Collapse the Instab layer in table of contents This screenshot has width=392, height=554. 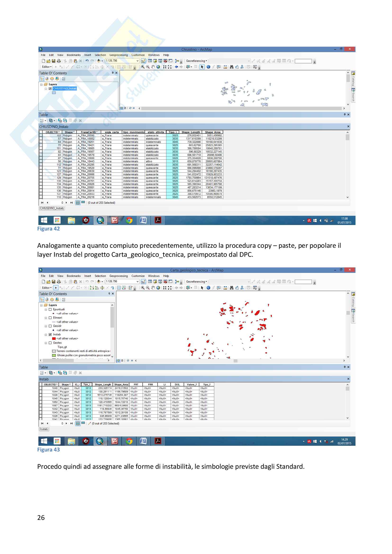click(46, 335)
